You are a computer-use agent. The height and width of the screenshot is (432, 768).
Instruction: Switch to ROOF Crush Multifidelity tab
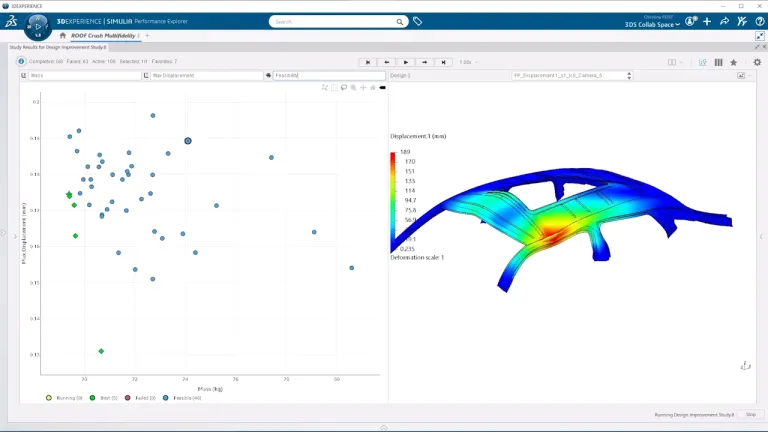tap(105, 36)
